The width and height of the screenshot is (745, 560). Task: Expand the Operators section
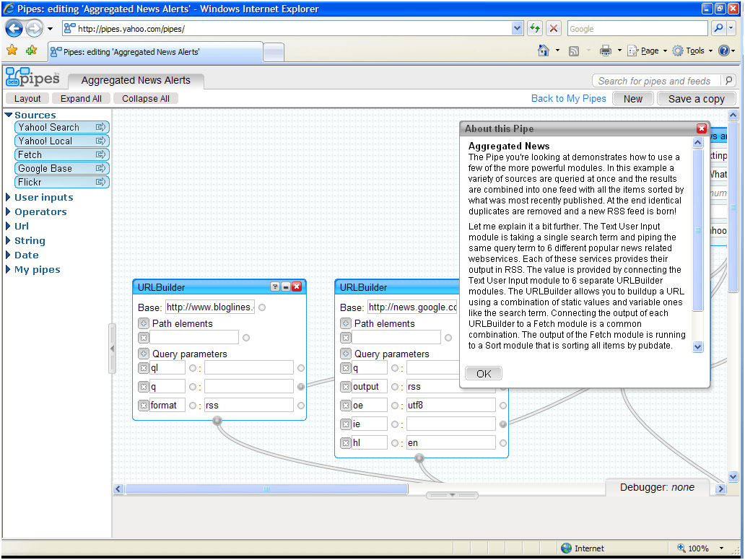coord(8,212)
